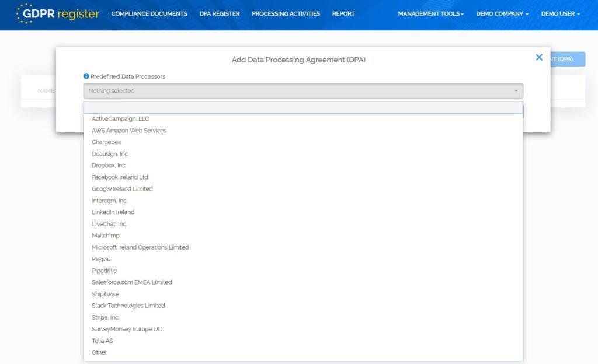
Task: Toggle the Nothing selected processor dropdown
Action: click(303, 90)
